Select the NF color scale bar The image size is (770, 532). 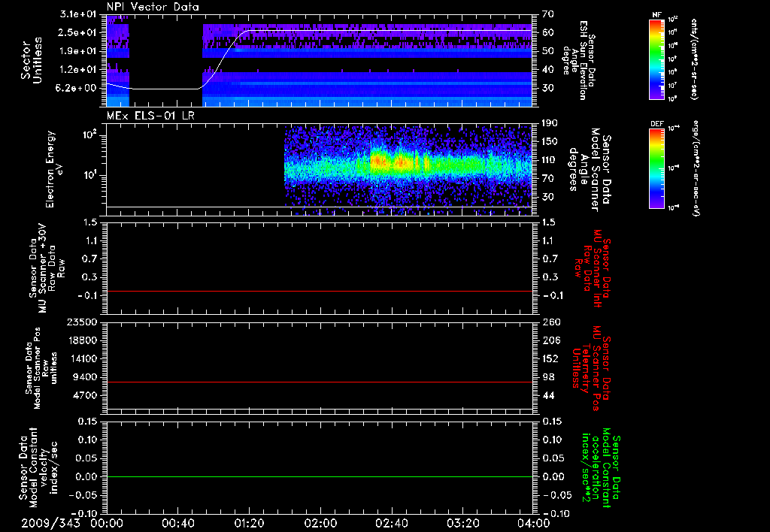pyautogui.click(x=656, y=59)
